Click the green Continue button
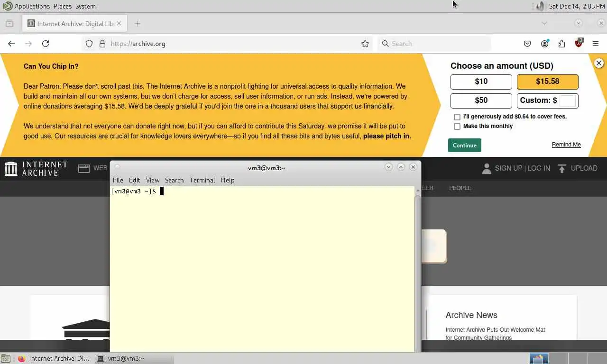The image size is (607, 364). (x=464, y=145)
